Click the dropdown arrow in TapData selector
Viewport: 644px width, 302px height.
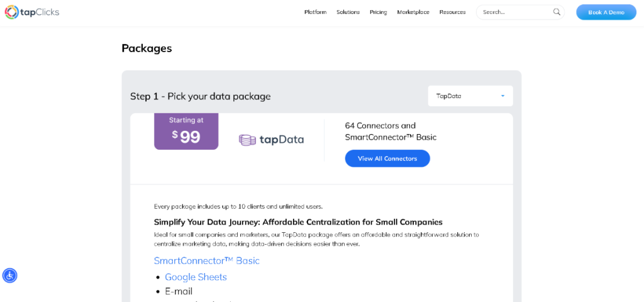(502, 96)
